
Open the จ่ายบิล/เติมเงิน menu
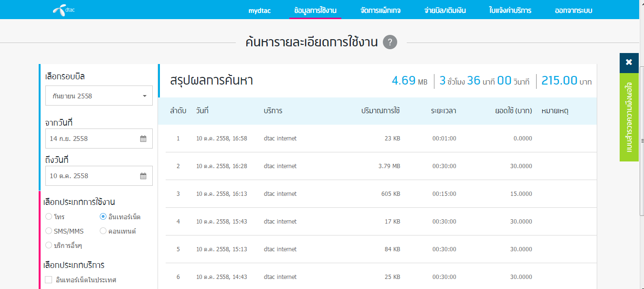click(445, 11)
